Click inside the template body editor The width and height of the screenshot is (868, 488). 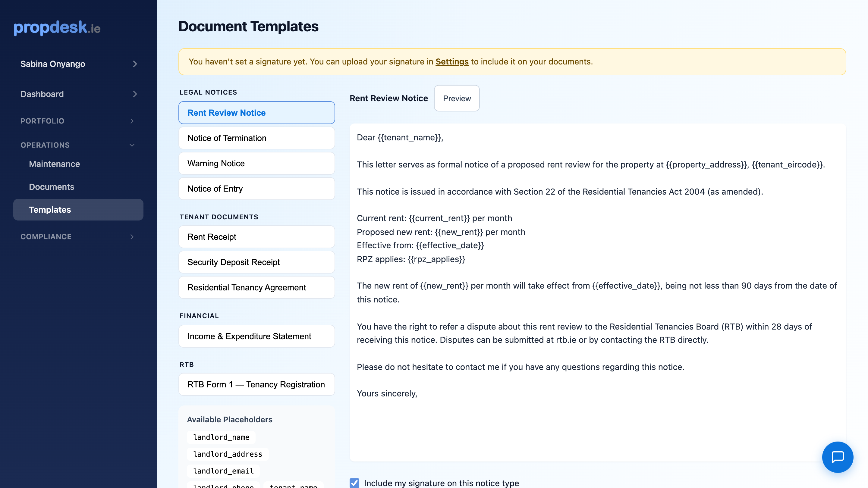597,292
